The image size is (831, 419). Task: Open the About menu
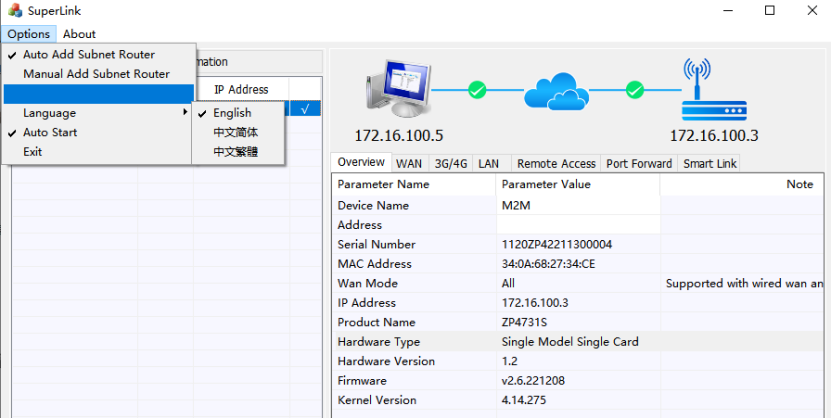(x=79, y=34)
